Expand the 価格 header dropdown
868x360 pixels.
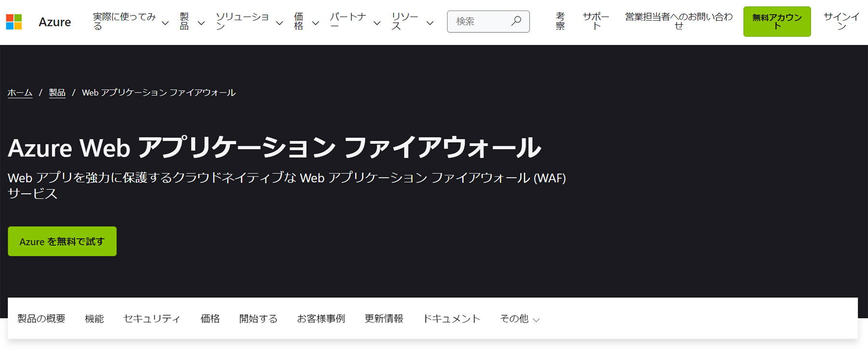click(x=306, y=22)
